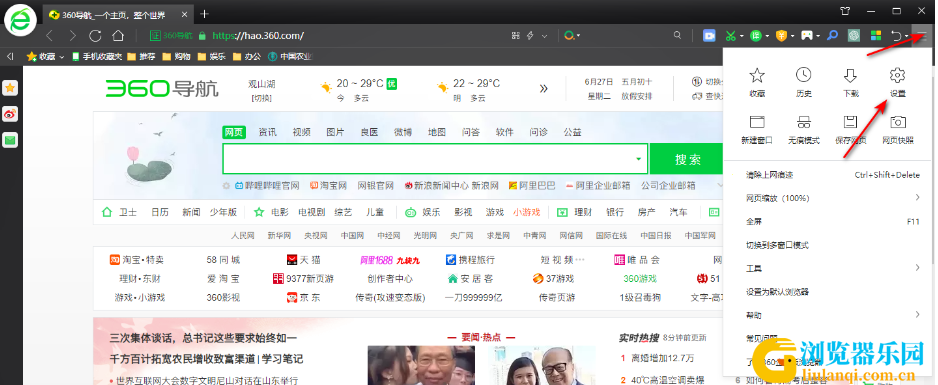Open the search box suggestion dropdown arrow

pyautogui.click(x=638, y=159)
